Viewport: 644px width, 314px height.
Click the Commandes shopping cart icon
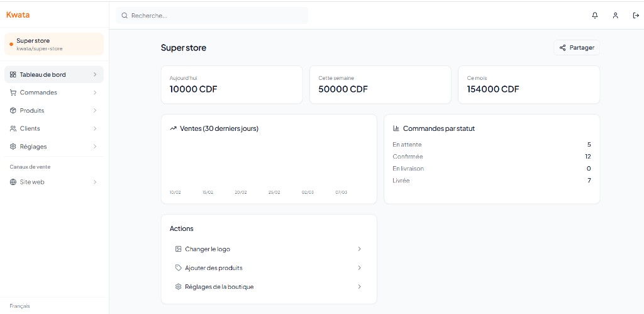tap(13, 93)
